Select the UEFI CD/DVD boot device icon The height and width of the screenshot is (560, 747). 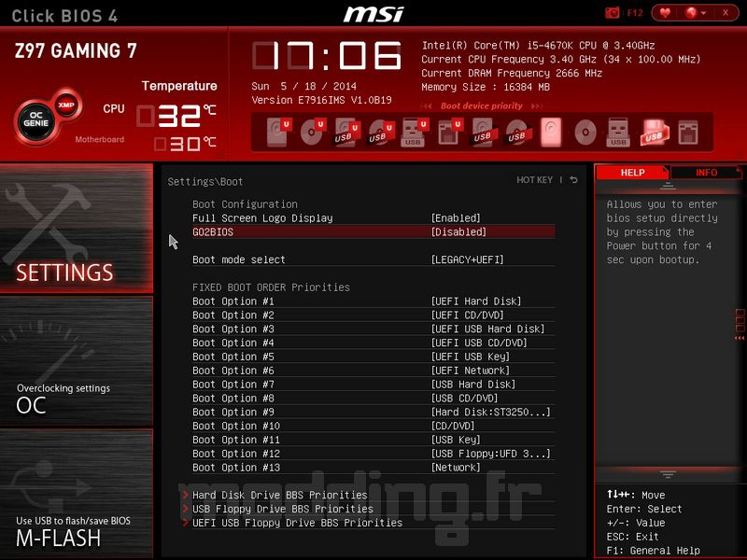click(x=312, y=132)
